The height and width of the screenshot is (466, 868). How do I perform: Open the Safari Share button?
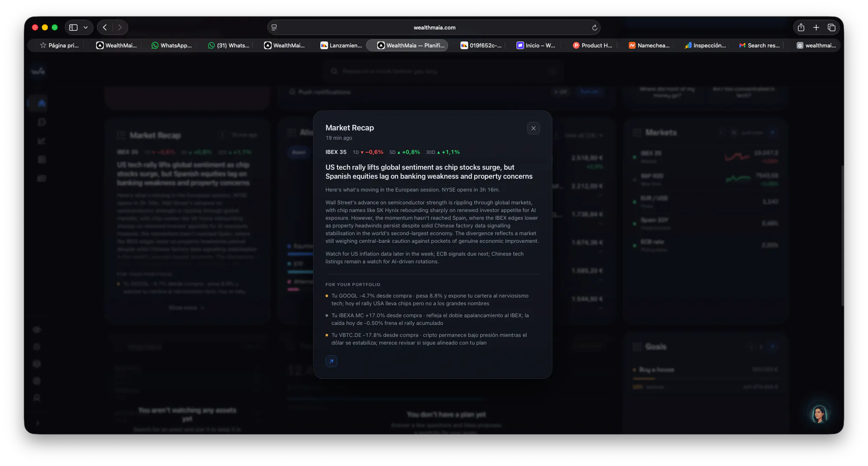point(801,27)
